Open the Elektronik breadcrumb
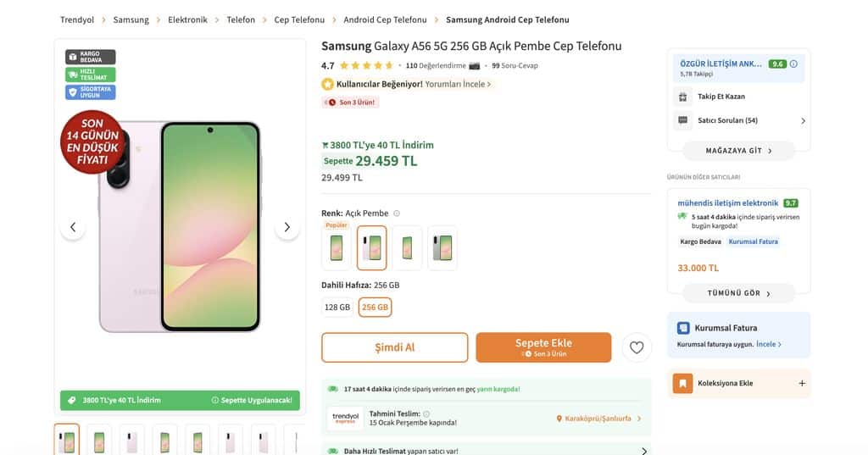 click(x=187, y=19)
